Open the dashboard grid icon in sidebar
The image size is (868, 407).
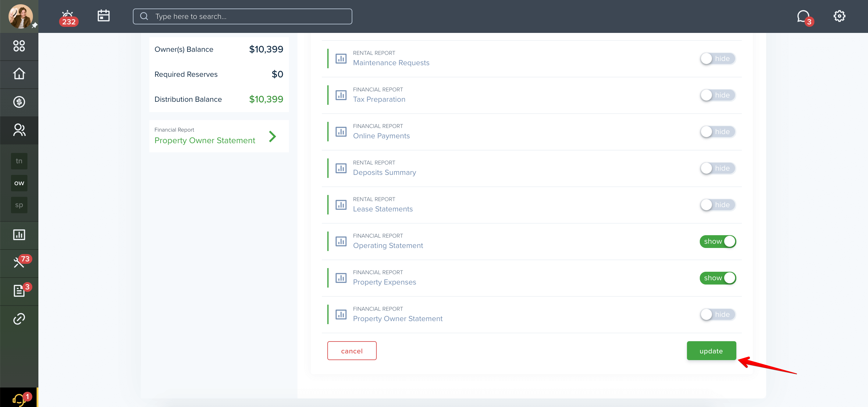pos(19,46)
